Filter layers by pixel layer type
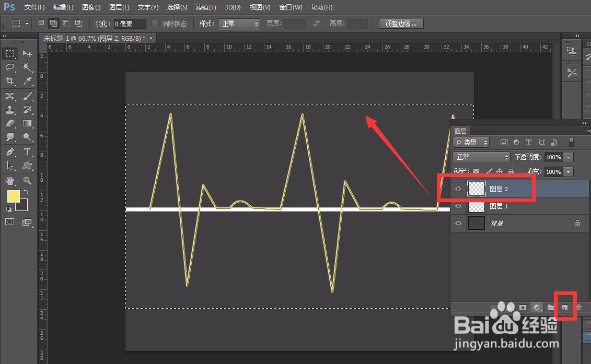 [504, 143]
